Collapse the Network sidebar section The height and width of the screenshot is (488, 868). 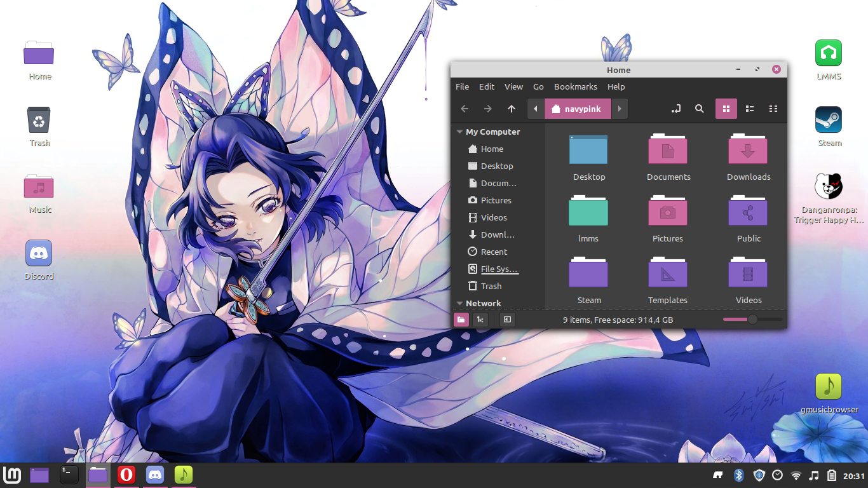459,303
